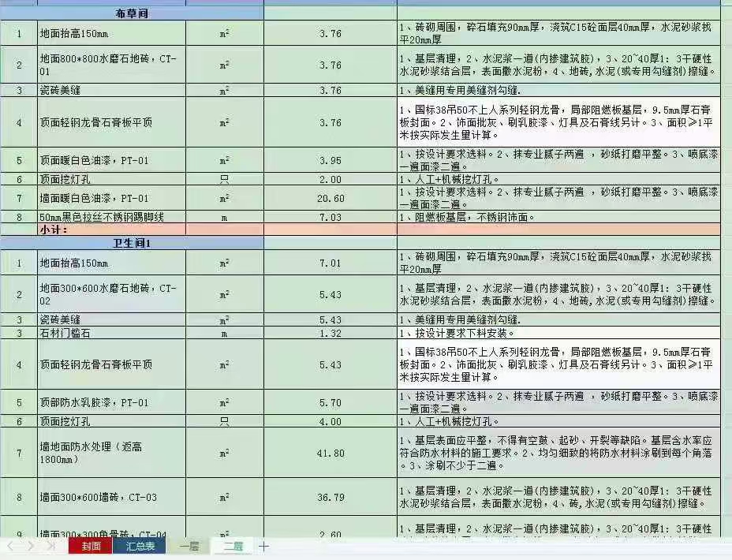
Task: Jump to last sheet using arrow icon
Action: [x=50, y=546]
